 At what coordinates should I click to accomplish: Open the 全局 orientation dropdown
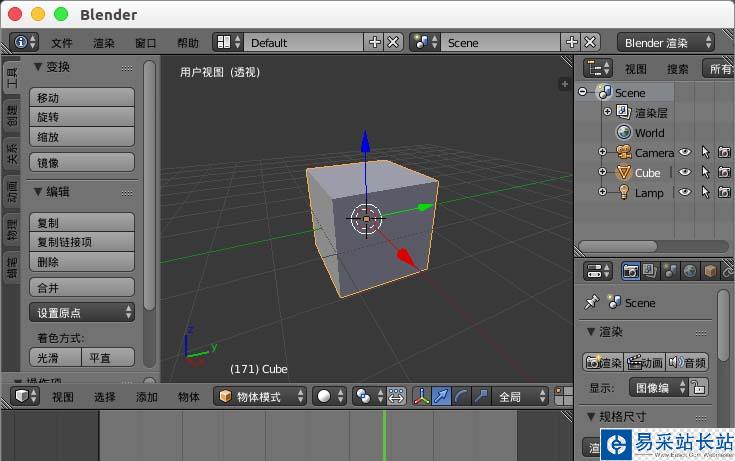(x=520, y=396)
